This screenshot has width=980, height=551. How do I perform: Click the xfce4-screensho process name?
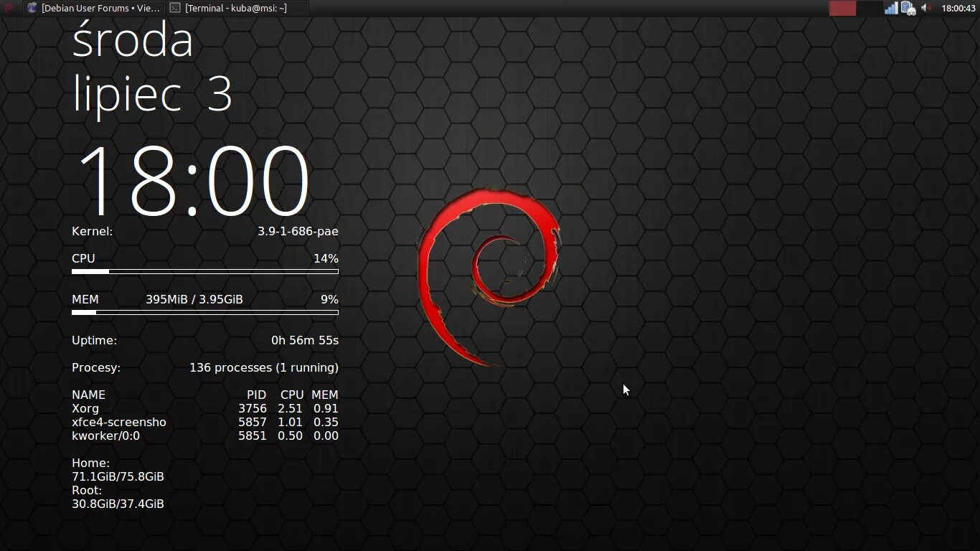point(119,422)
